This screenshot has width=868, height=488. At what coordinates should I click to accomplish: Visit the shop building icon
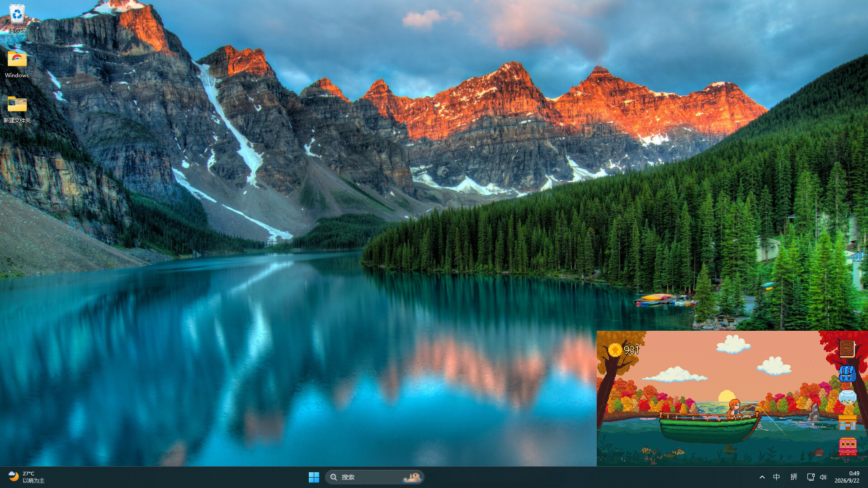(x=847, y=422)
